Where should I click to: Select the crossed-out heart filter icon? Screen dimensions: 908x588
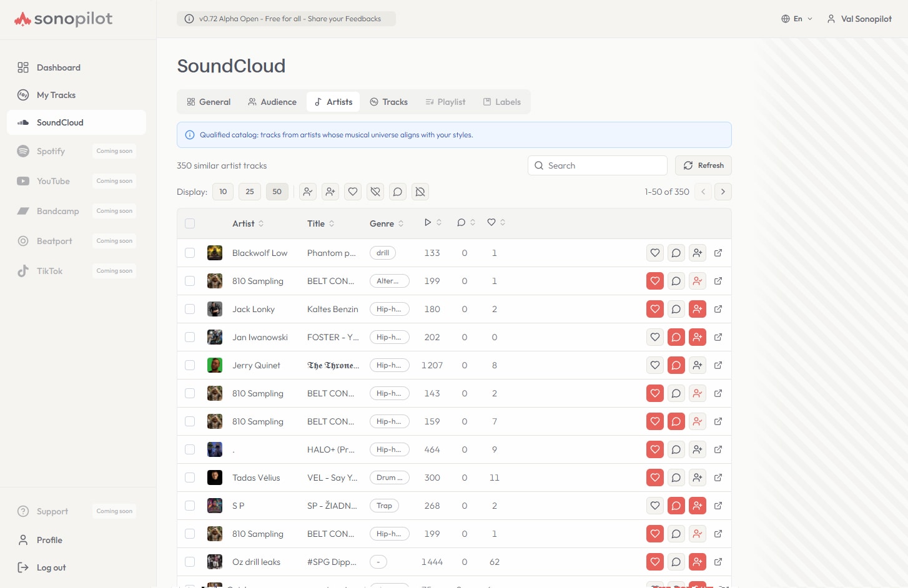(x=375, y=192)
